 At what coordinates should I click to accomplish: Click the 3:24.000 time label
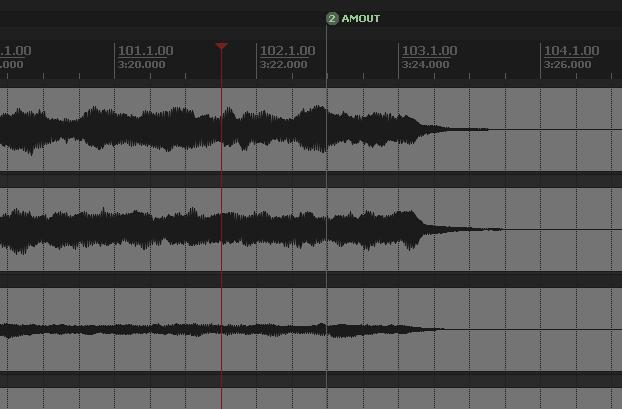pos(425,65)
